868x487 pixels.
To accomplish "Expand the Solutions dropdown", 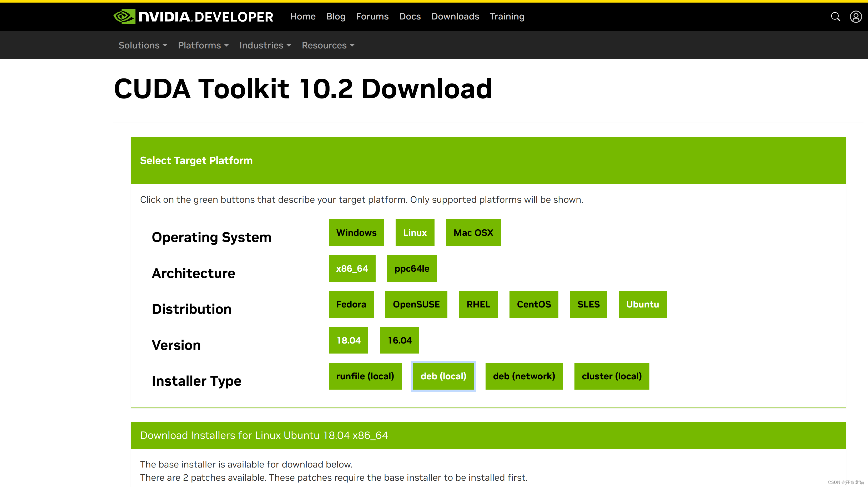I will coord(143,45).
